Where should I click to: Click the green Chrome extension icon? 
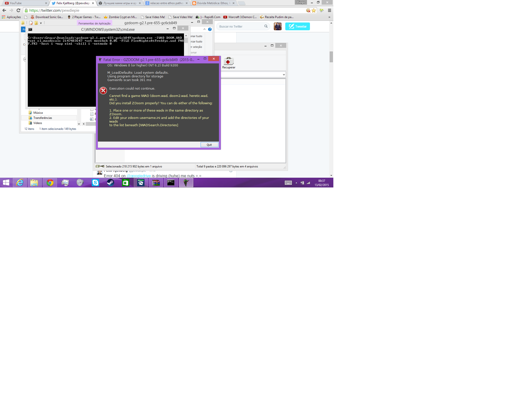point(321,10)
